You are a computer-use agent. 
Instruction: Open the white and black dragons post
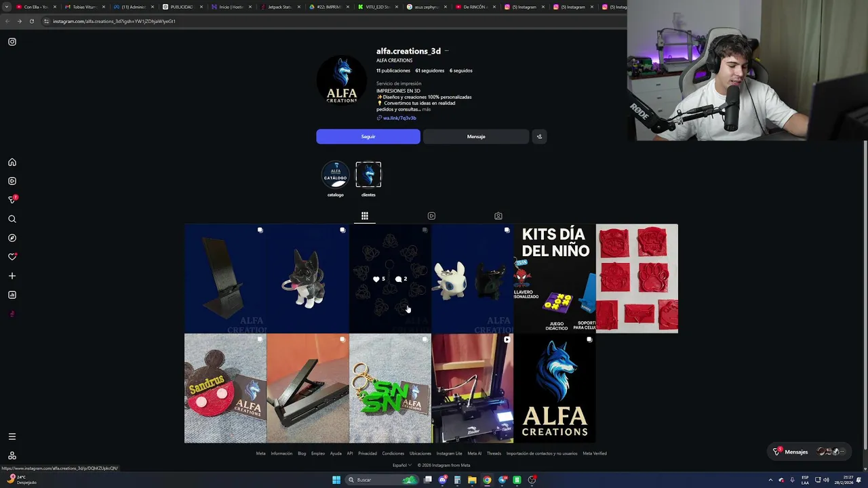pyautogui.click(x=473, y=279)
